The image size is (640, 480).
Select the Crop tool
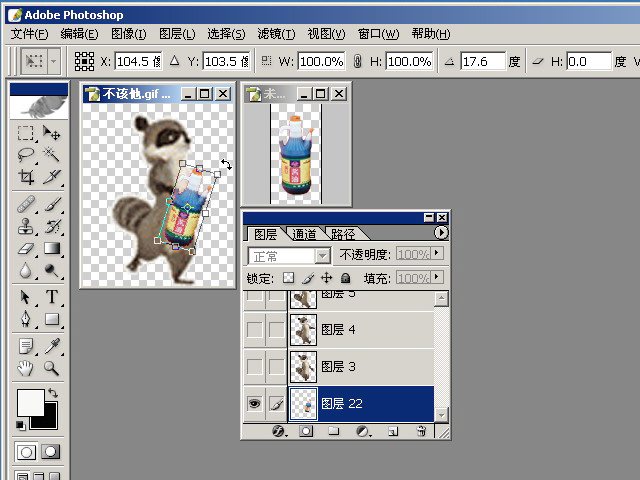(x=25, y=177)
